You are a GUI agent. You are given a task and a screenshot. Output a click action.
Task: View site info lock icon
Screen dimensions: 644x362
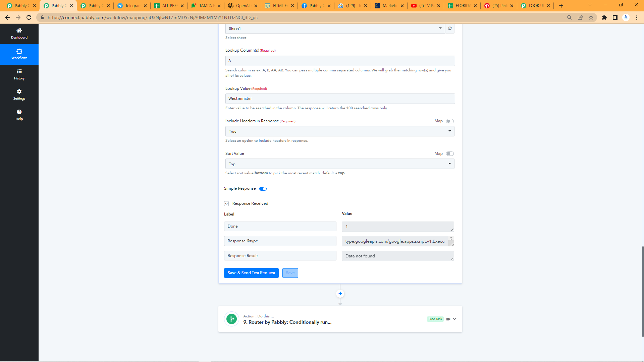click(x=42, y=17)
